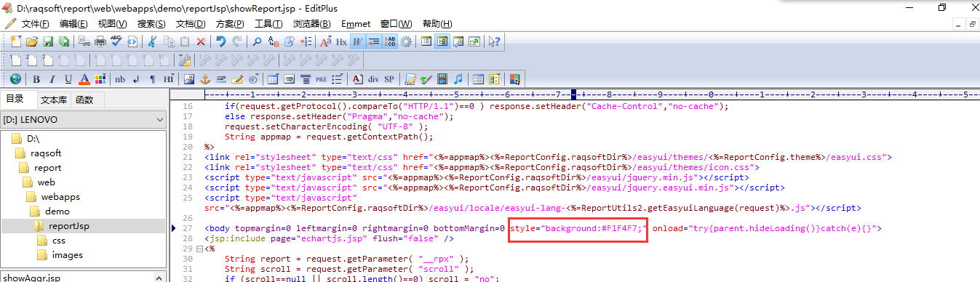Print the document

100,41
